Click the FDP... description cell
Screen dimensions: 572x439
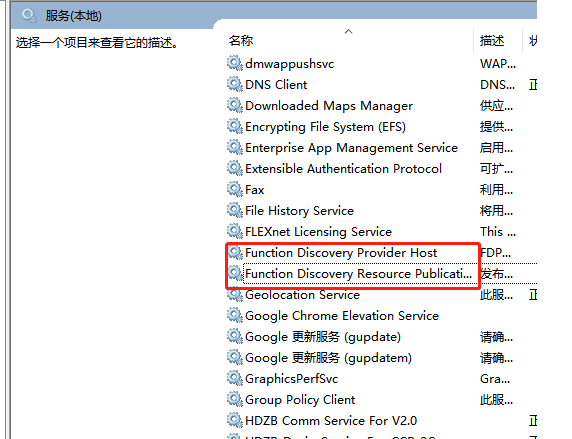[496, 253]
